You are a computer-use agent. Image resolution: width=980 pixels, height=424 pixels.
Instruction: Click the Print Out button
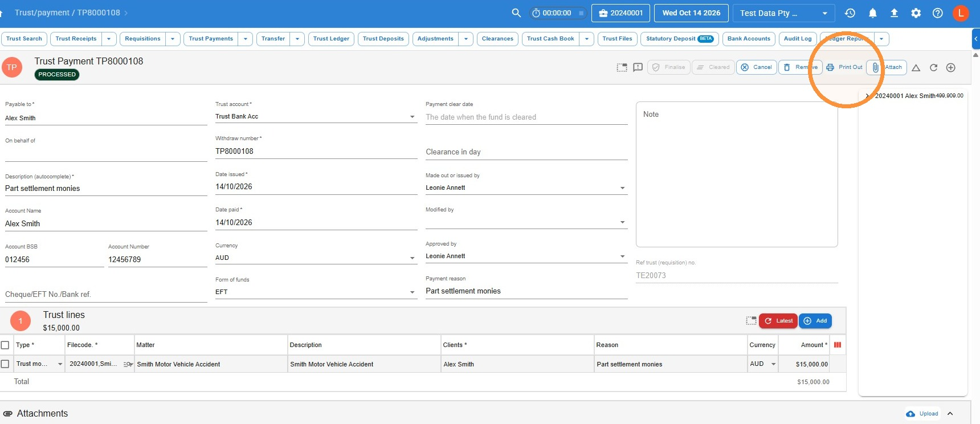tap(844, 67)
